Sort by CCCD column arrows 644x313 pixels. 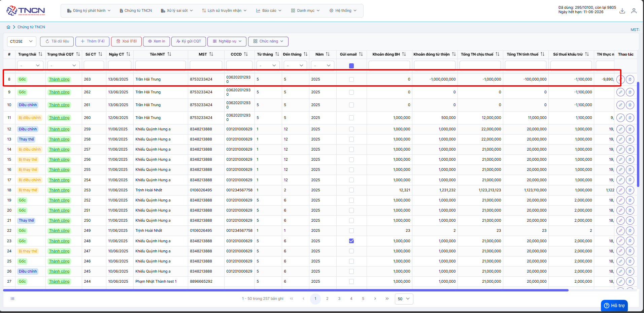click(246, 54)
